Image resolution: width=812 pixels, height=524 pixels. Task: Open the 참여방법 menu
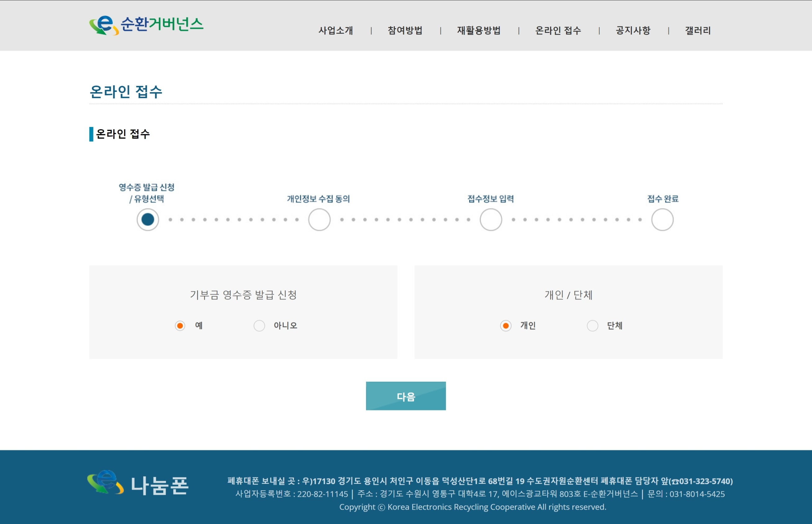pos(405,31)
